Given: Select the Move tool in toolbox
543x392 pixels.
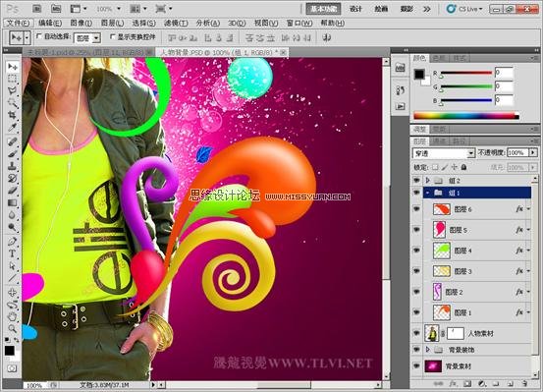Looking at the screenshot, I should pos(13,66).
